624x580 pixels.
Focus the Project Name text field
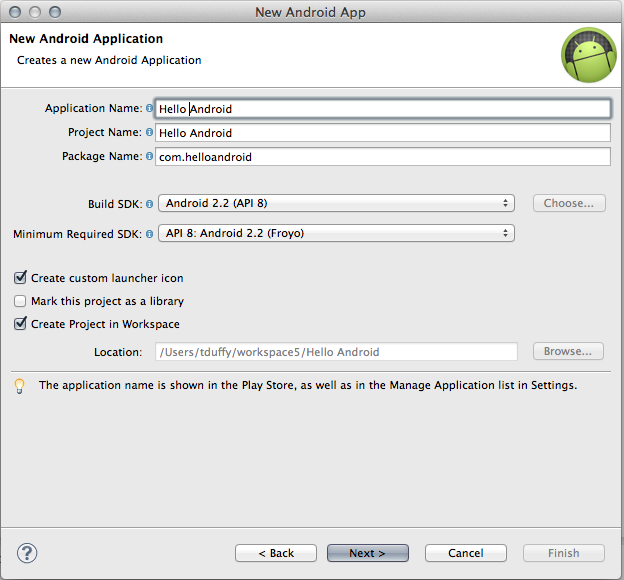point(382,133)
